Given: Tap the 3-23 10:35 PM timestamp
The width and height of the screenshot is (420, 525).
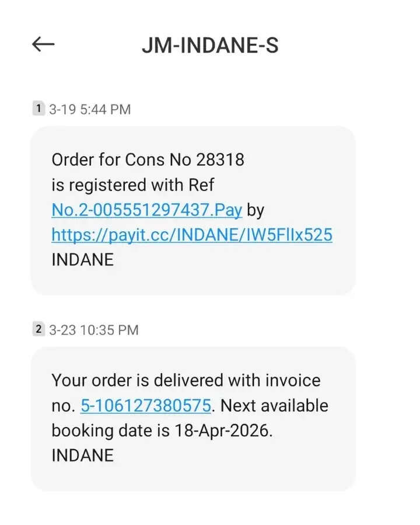Looking at the screenshot, I should (94, 330).
